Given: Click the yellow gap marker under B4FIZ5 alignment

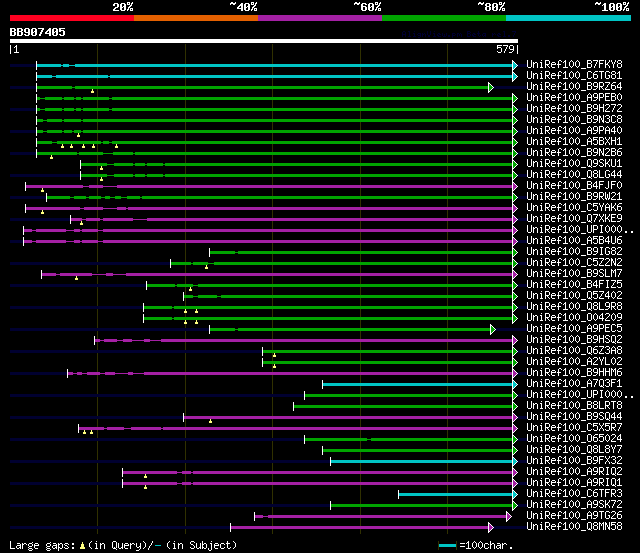Looking at the screenshot, I should coord(191,289).
